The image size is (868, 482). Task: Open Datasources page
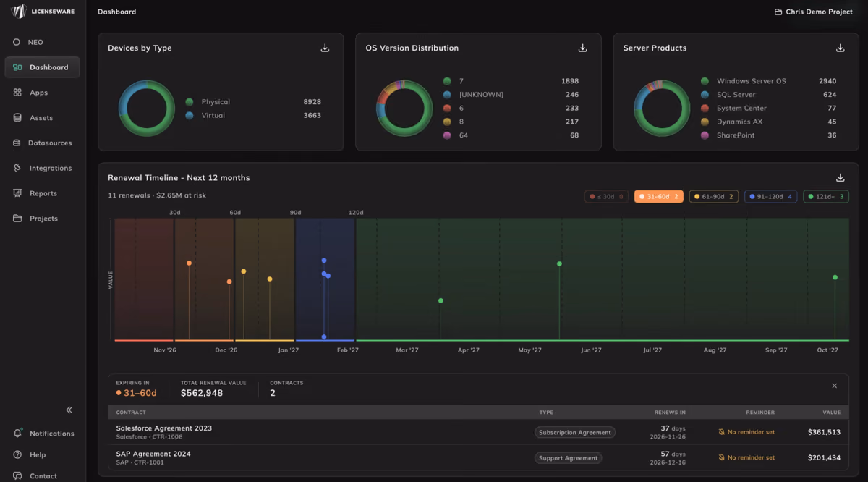coord(42,143)
